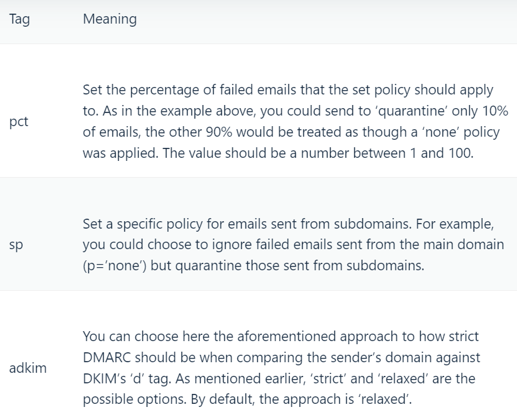The image size is (517, 420).
Task: Select the "pct" tag cell
Action: 19,122
